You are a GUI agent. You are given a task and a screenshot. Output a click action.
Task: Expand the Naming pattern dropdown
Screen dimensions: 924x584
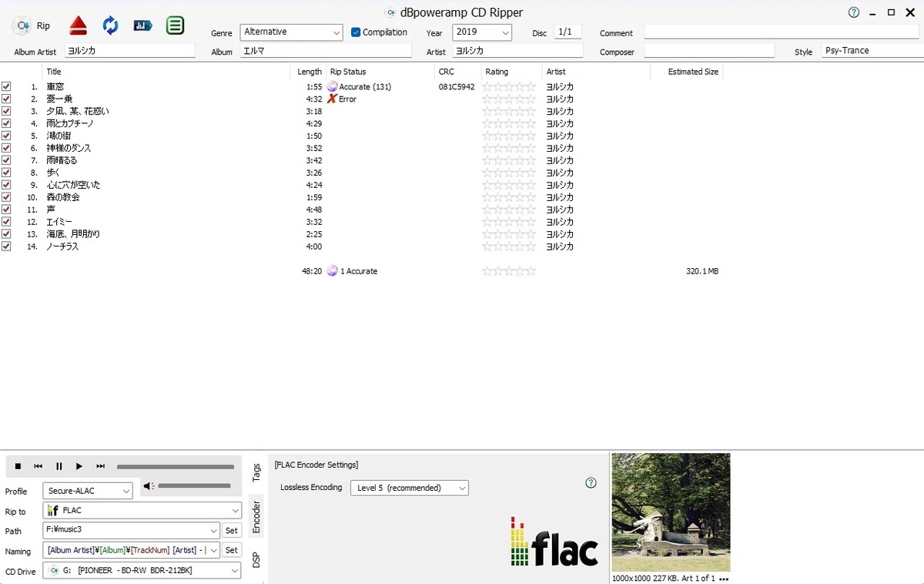213,551
